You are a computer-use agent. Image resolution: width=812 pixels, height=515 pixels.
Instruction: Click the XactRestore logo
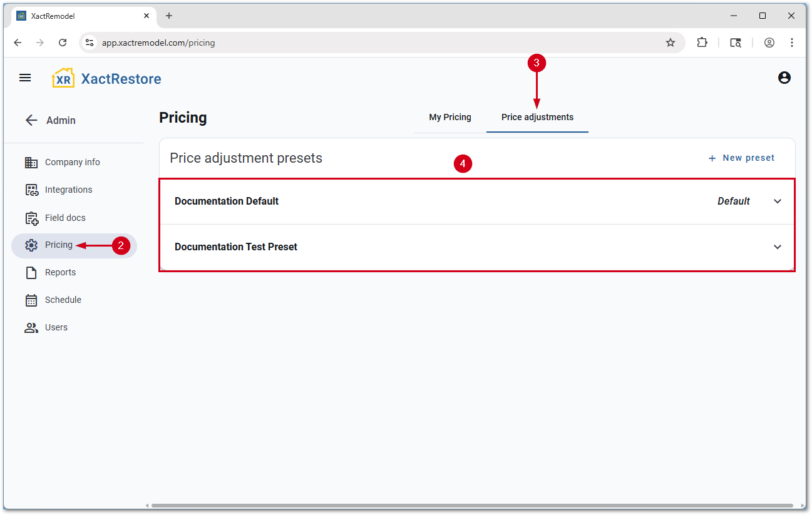(x=106, y=78)
